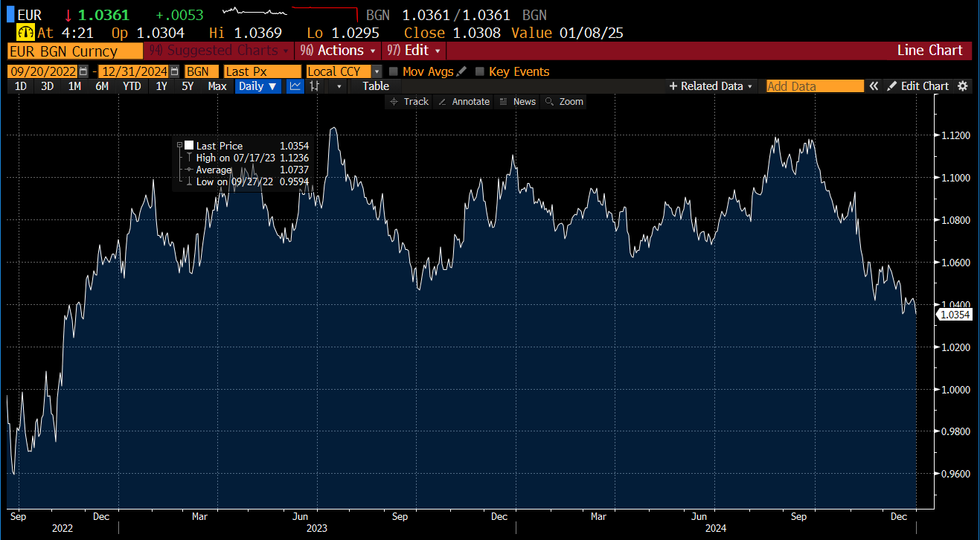Image resolution: width=980 pixels, height=540 pixels.
Task: Open the Actions menu
Action: 337,51
